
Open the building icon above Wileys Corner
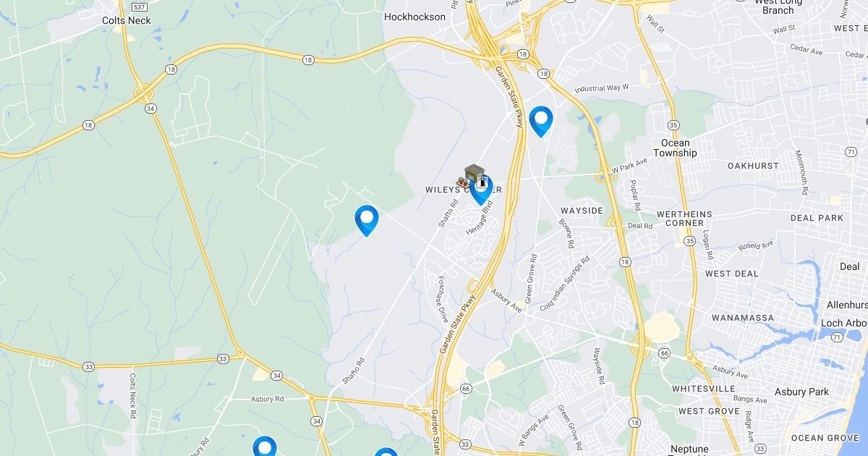click(x=474, y=174)
